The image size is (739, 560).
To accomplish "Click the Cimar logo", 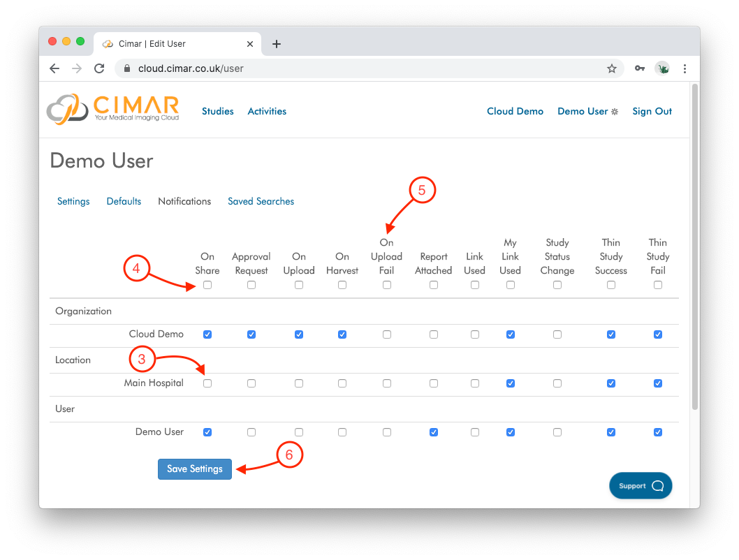I will point(113,109).
